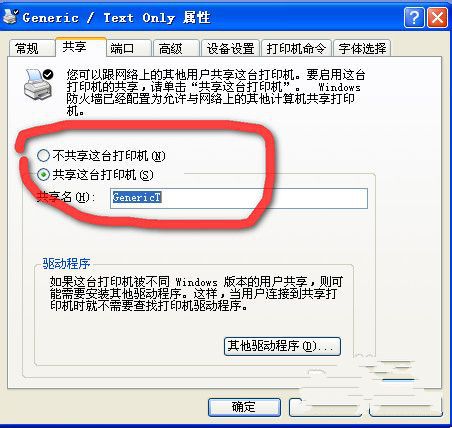Image resolution: width=452 pixels, height=428 pixels.
Task: Select the 字体选择 tab
Action: (362, 49)
